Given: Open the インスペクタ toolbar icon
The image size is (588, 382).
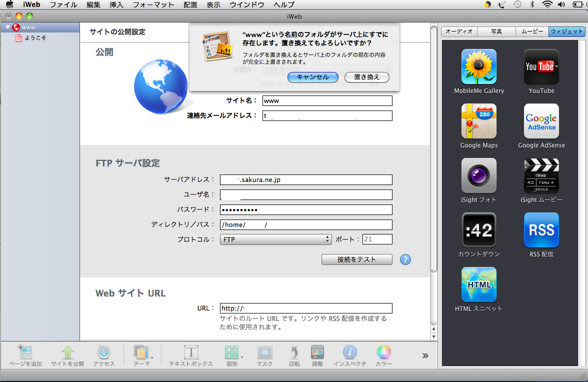Looking at the screenshot, I should tap(349, 353).
